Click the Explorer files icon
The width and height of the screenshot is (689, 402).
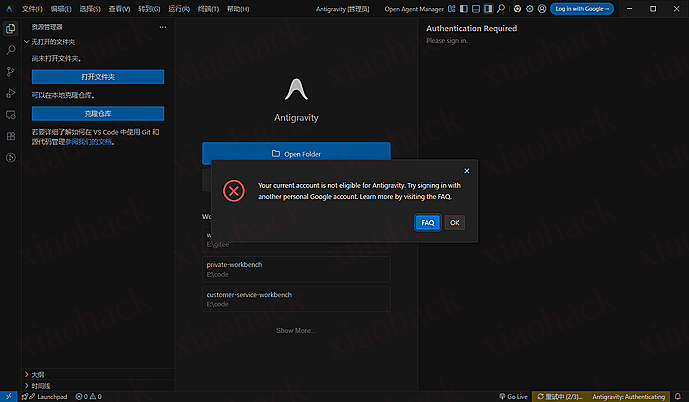[x=10, y=29]
